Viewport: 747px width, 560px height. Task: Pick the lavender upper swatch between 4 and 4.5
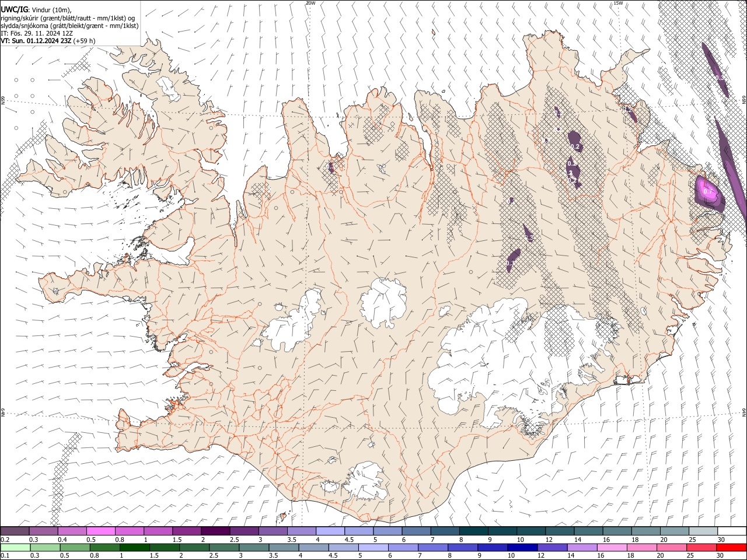coord(330,531)
